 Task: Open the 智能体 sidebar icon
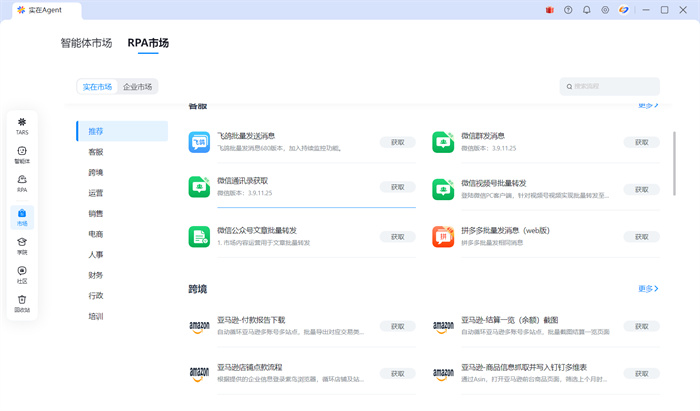coord(22,154)
